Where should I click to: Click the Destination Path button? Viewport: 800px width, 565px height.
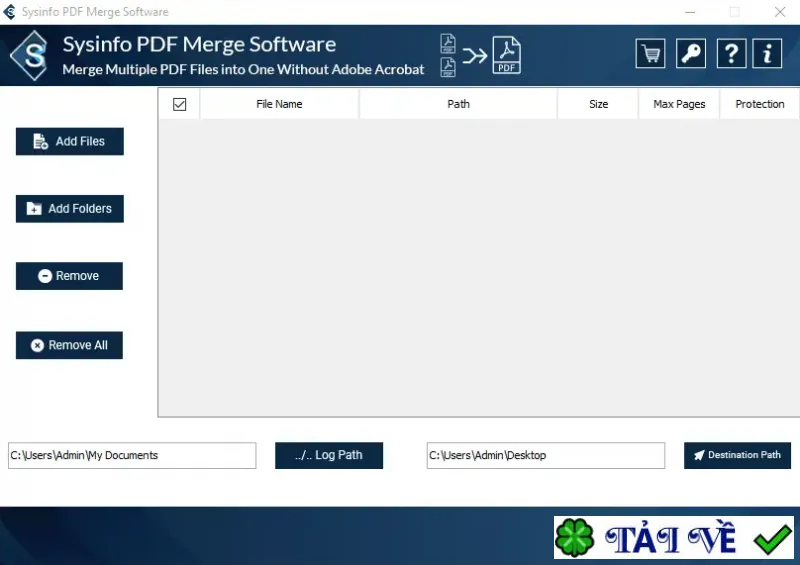point(737,455)
